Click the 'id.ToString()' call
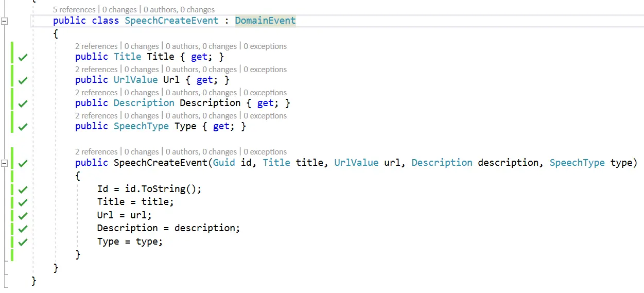 click(161, 189)
